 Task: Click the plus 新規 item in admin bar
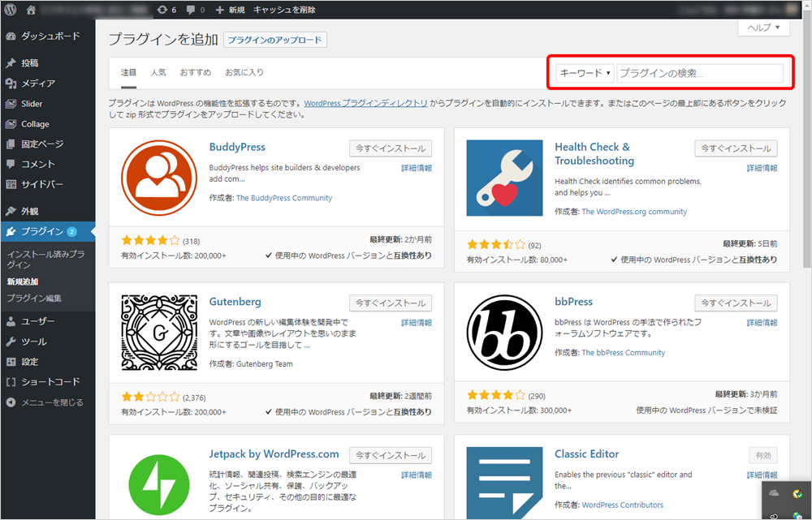click(230, 9)
